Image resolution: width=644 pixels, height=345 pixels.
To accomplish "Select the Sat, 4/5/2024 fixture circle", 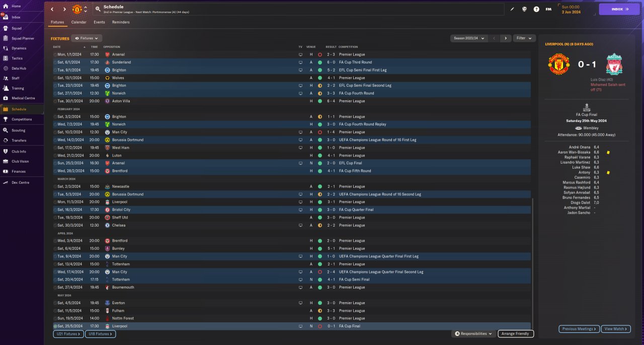I will click(x=55, y=303).
